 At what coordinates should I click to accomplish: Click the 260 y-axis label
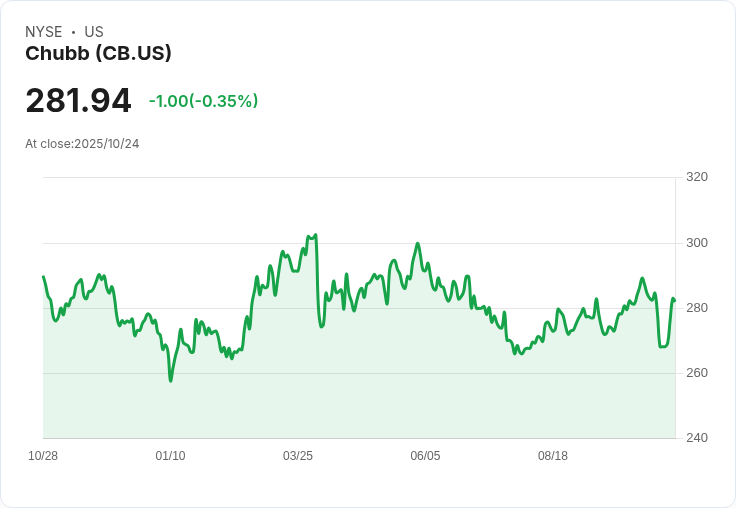(696, 373)
